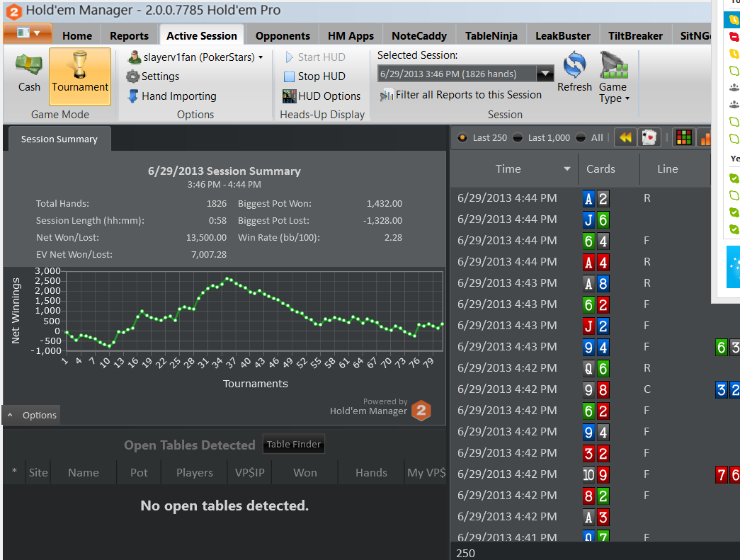Viewport: 740px width, 560px height.
Task: Open the TableNinja tab
Action: point(491,36)
